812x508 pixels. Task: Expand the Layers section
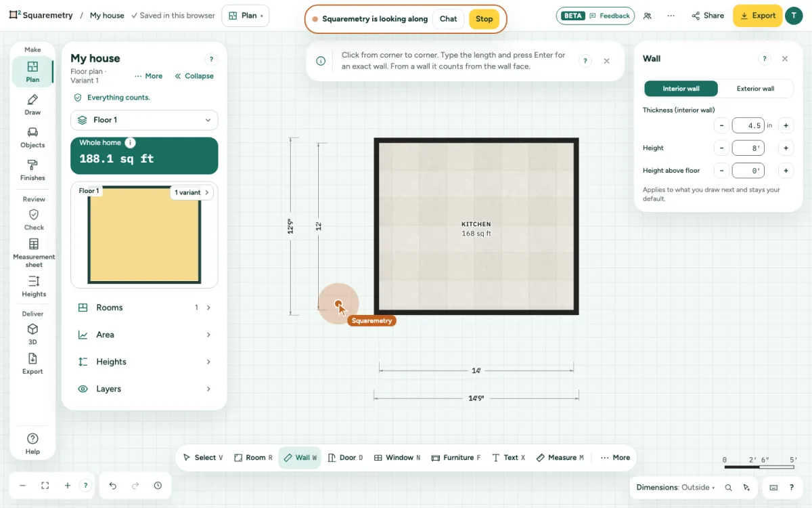(x=144, y=389)
